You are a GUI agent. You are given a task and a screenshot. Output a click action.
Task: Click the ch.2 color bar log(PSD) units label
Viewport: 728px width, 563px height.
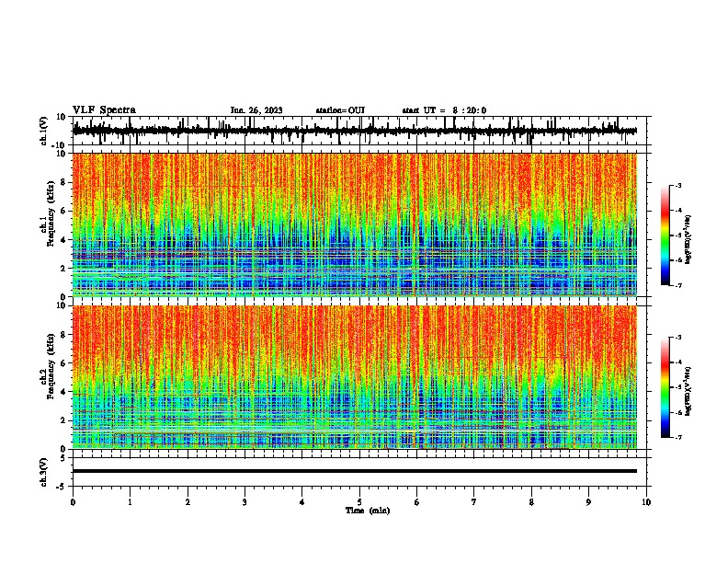[688, 391]
